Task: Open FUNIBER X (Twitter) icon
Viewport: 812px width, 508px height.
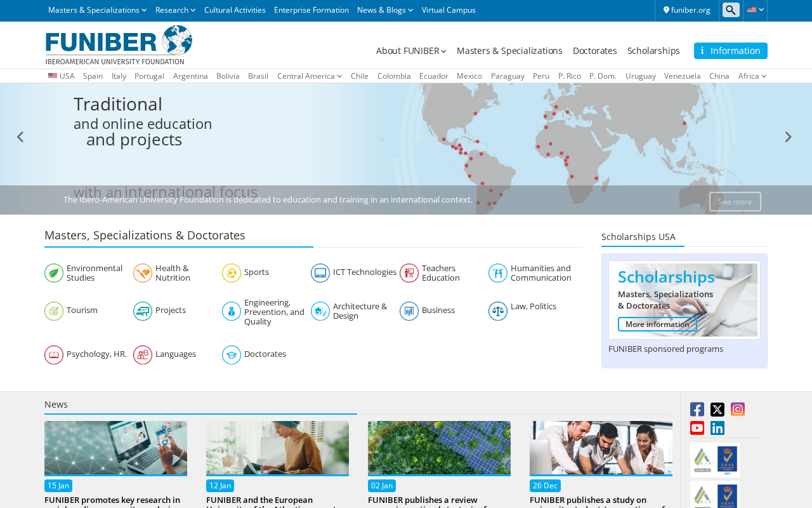Action: click(717, 410)
